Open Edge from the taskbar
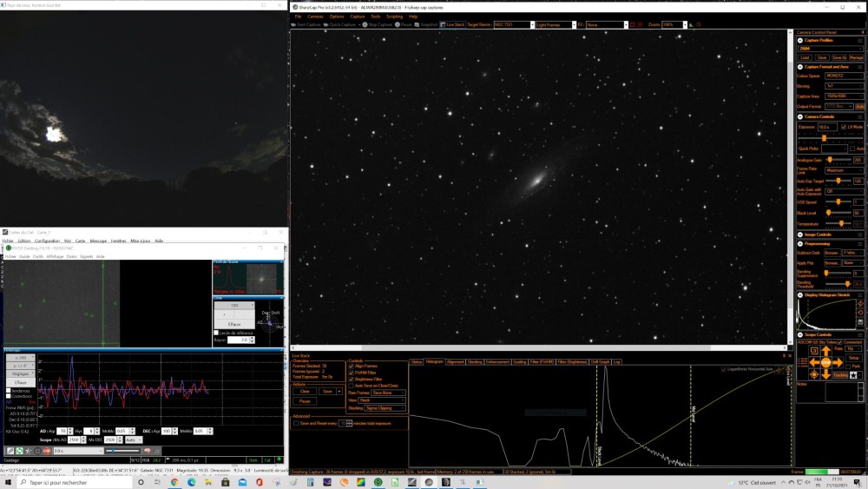 point(192,483)
